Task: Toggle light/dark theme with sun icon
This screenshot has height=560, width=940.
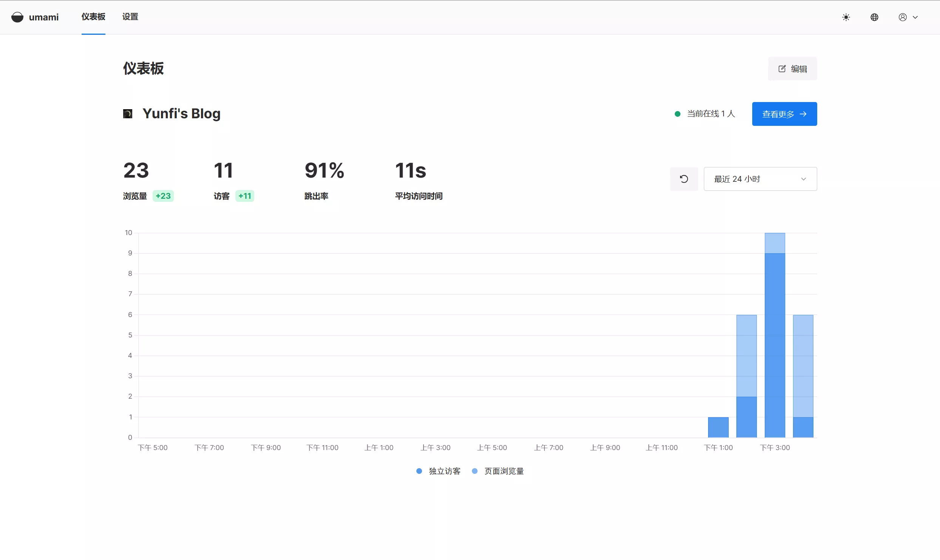Action: (x=846, y=17)
